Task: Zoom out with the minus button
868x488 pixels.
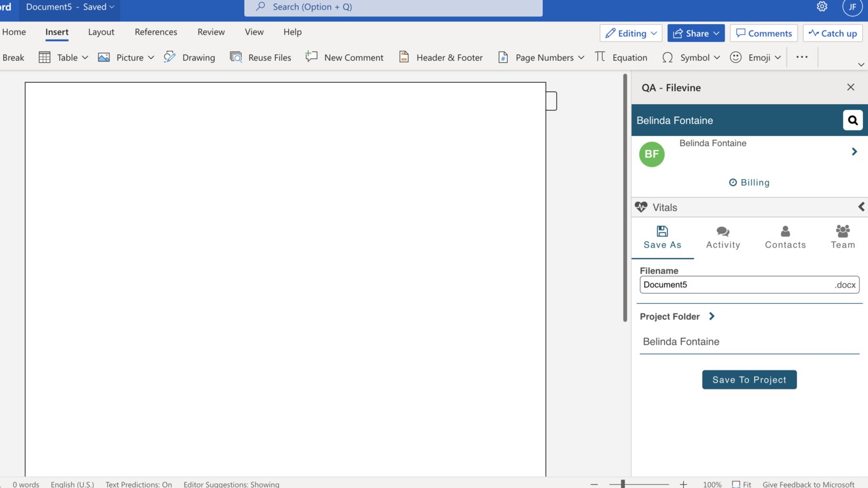Action: 594,484
